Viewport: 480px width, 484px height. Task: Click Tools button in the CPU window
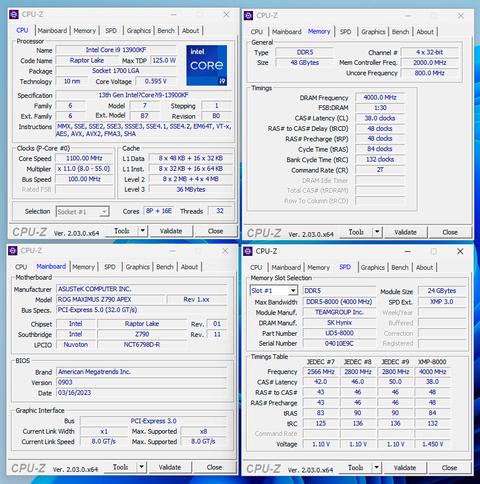[x=122, y=231]
